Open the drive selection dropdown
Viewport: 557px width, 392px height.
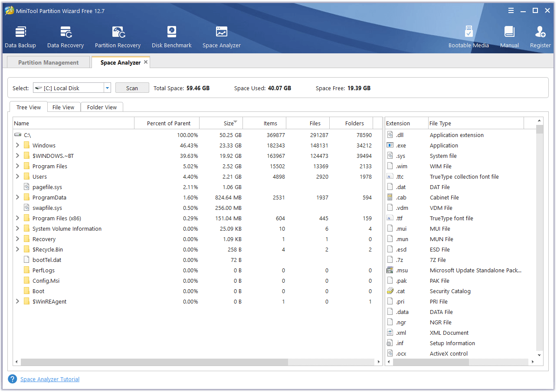(x=107, y=88)
